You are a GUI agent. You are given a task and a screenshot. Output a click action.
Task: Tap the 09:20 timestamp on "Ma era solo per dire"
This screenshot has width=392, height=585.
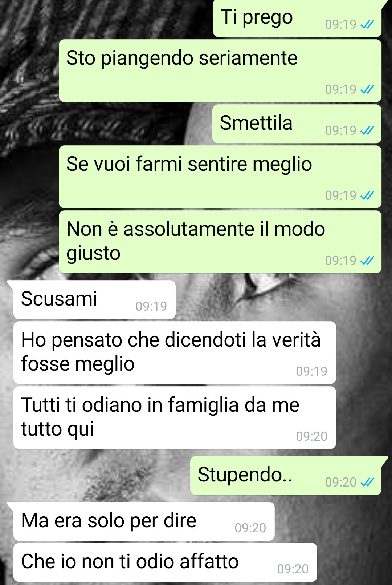coord(250,528)
